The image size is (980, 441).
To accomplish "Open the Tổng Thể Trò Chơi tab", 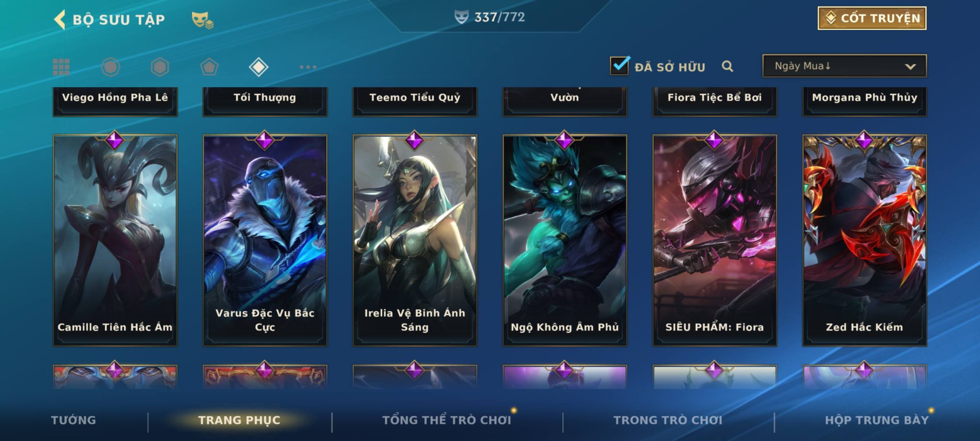I will [447, 420].
